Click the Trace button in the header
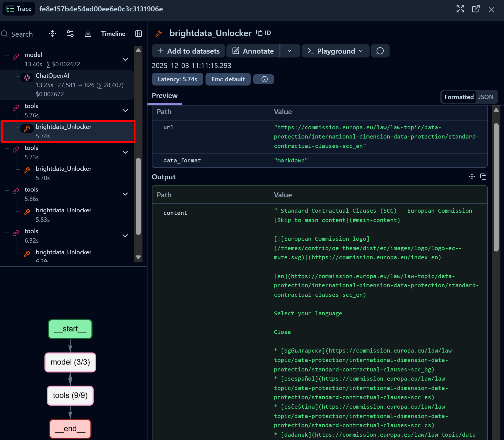504x440 pixels. pos(18,9)
